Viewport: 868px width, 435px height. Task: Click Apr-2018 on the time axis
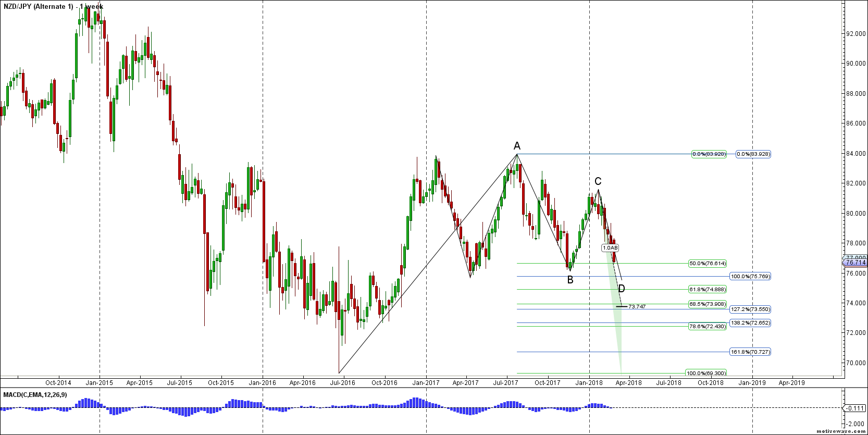628,383
